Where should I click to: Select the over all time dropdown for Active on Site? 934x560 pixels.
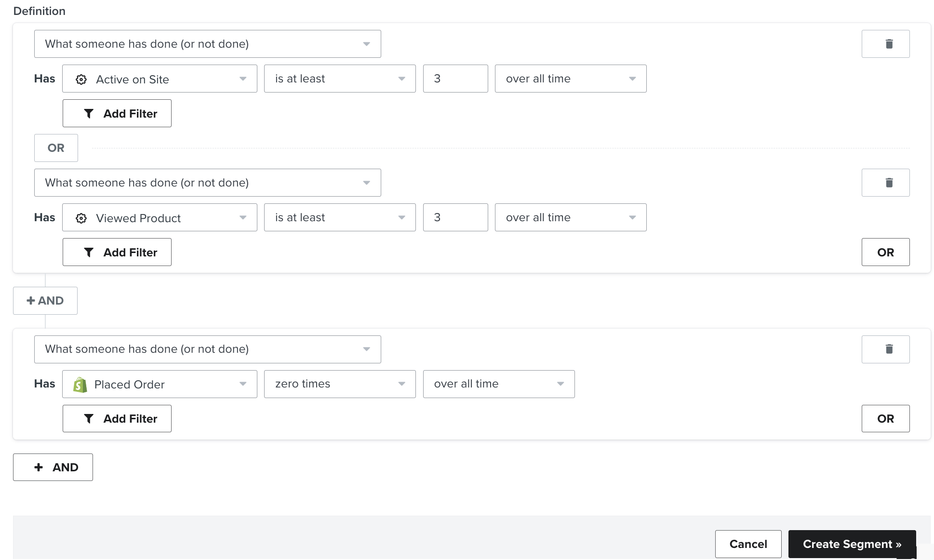(x=569, y=78)
